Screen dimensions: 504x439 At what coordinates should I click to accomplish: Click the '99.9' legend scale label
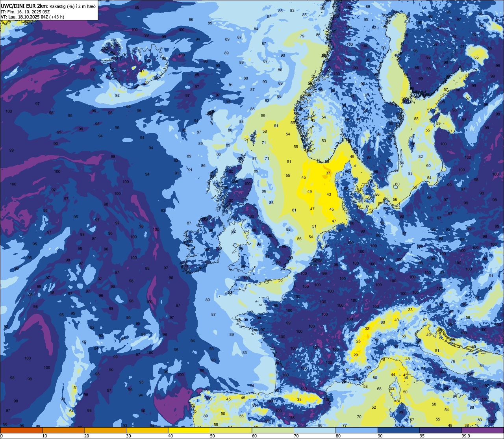[x=466, y=436]
